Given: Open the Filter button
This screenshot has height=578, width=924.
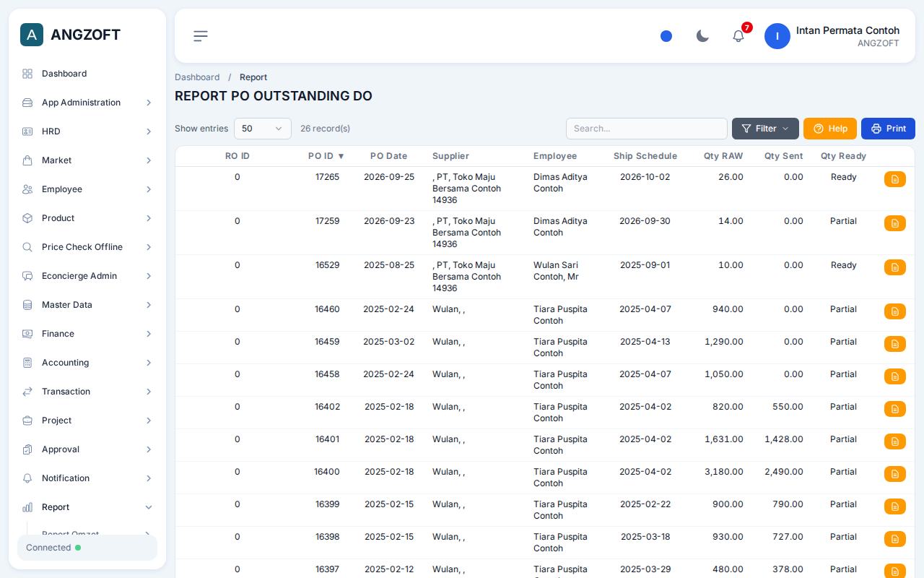Looking at the screenshot, I should click(x=765, y=129).
